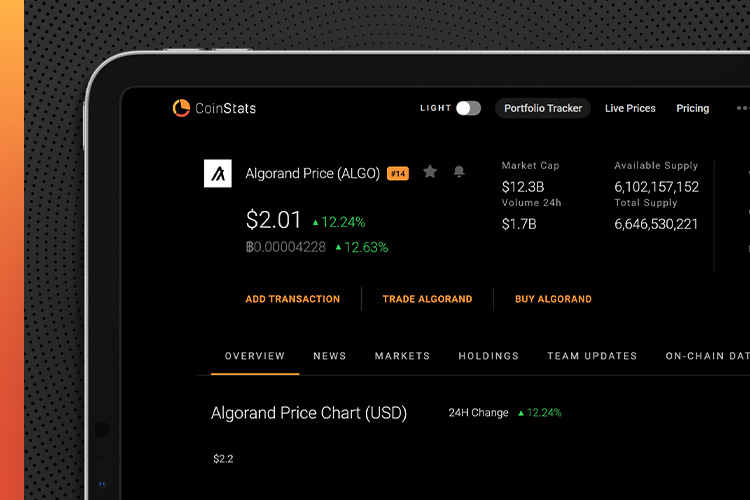This screenshot has width=750, height=500.
Task: Click the Algorand Price (ALGO) title
Action: click(x=312, y=173)
